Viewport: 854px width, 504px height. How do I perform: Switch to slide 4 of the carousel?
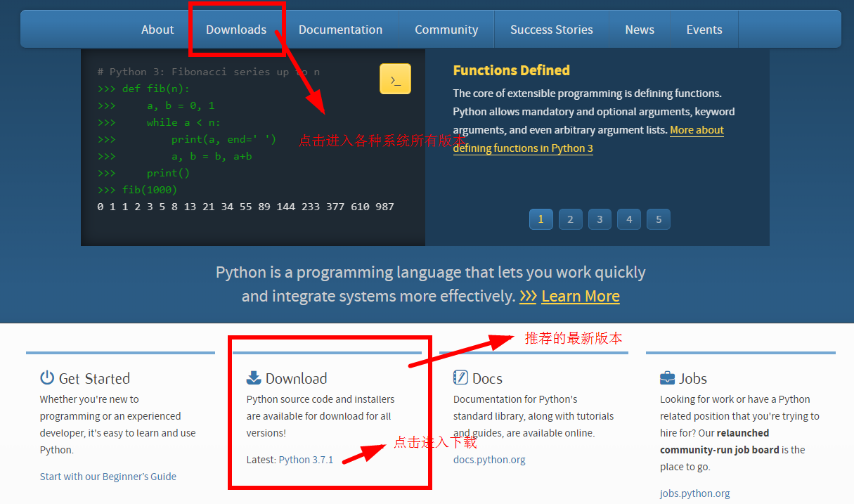629,219
